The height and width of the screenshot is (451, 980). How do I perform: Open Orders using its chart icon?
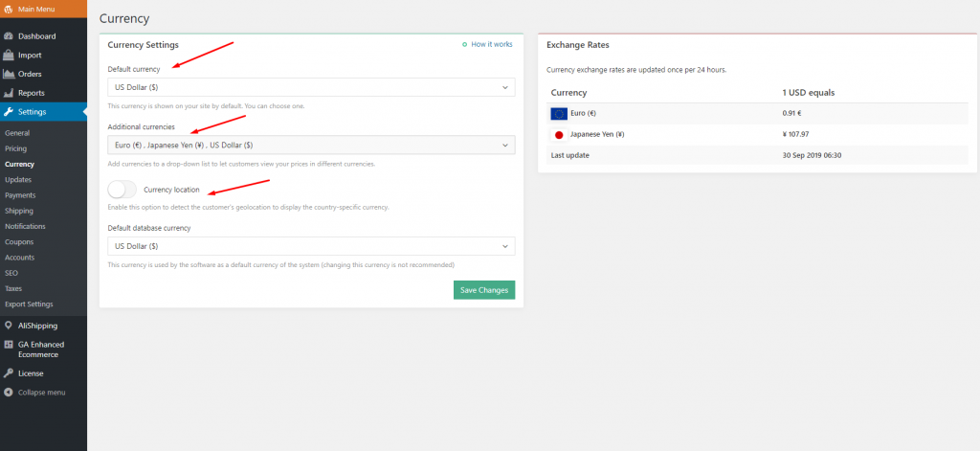coord(9,74)
